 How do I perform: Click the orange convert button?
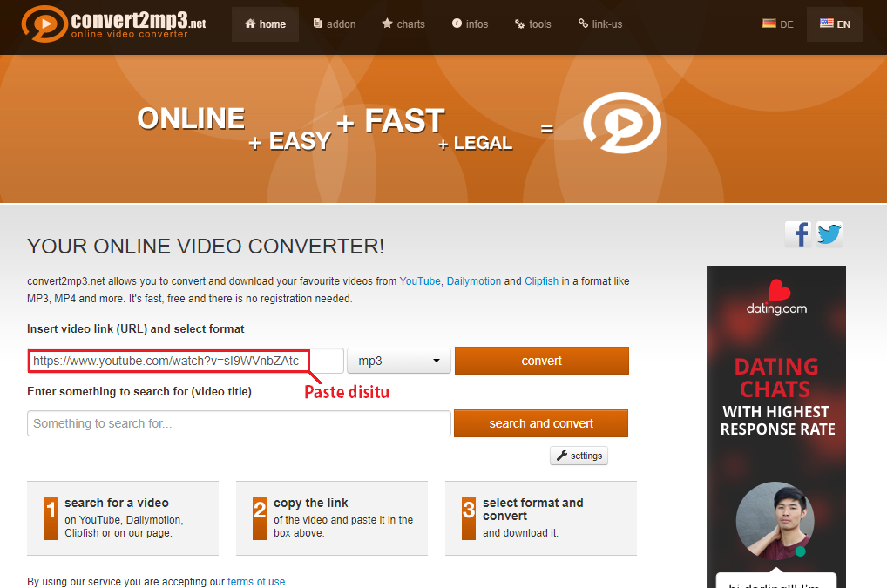[541, 361]
